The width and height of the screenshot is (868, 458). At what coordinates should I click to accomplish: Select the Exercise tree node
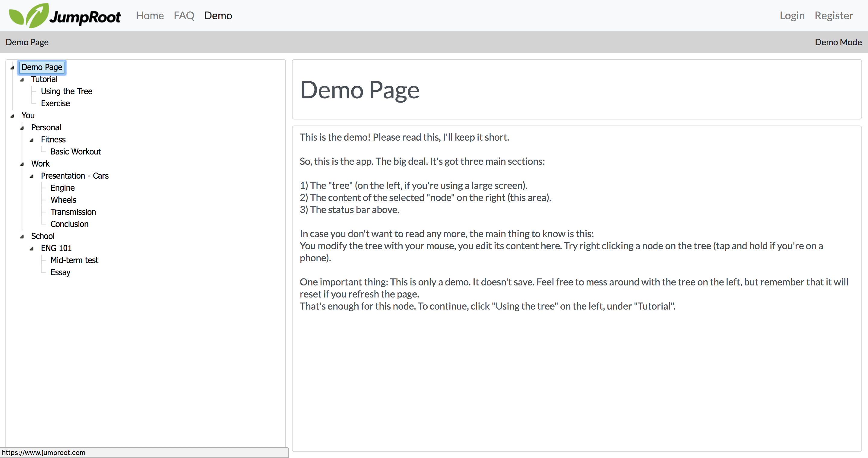55,103
